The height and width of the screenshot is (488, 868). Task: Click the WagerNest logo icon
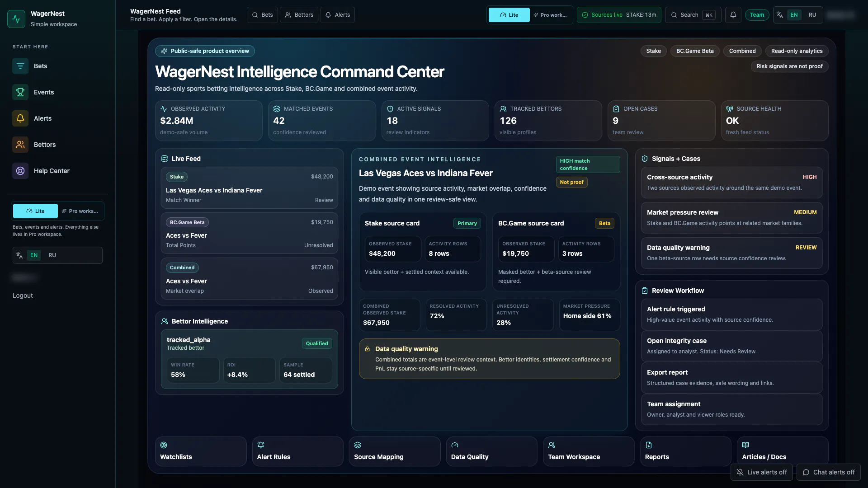[16, 19]
